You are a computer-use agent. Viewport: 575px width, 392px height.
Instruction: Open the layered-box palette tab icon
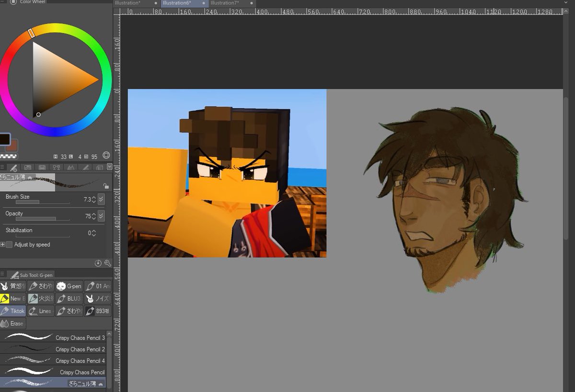99,168
